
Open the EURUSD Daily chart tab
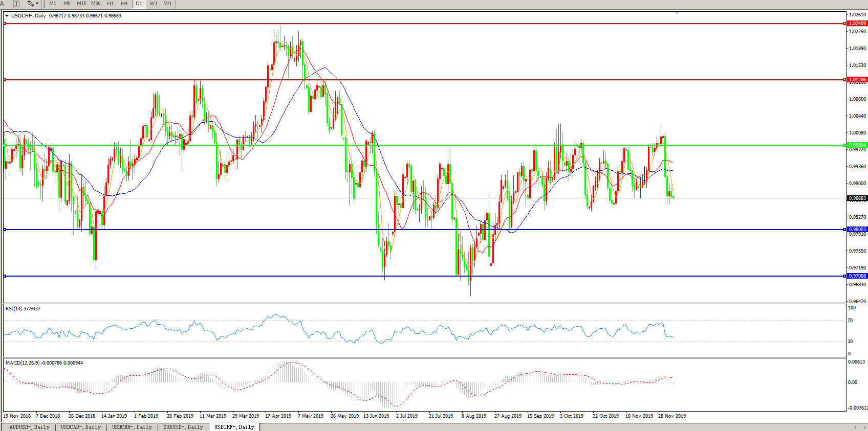183,427
